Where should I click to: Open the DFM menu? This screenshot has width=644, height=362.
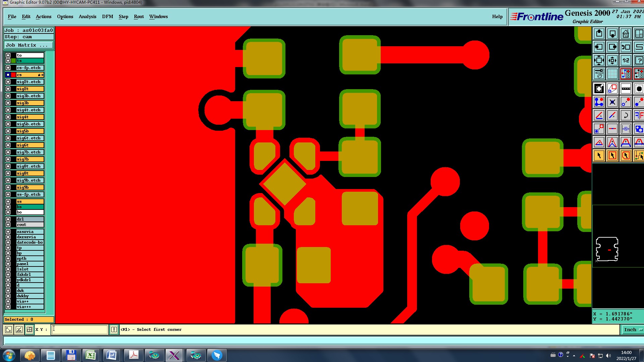[107, 17]
